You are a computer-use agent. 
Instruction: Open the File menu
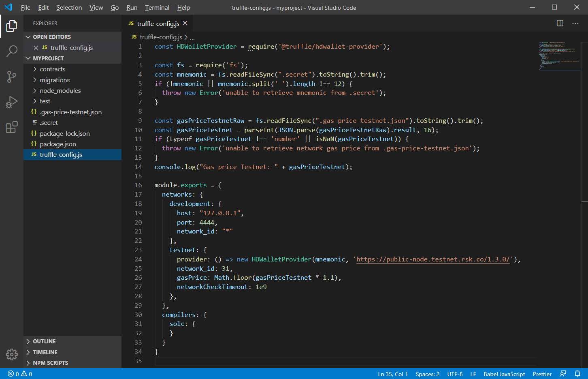tap(26, 7)
